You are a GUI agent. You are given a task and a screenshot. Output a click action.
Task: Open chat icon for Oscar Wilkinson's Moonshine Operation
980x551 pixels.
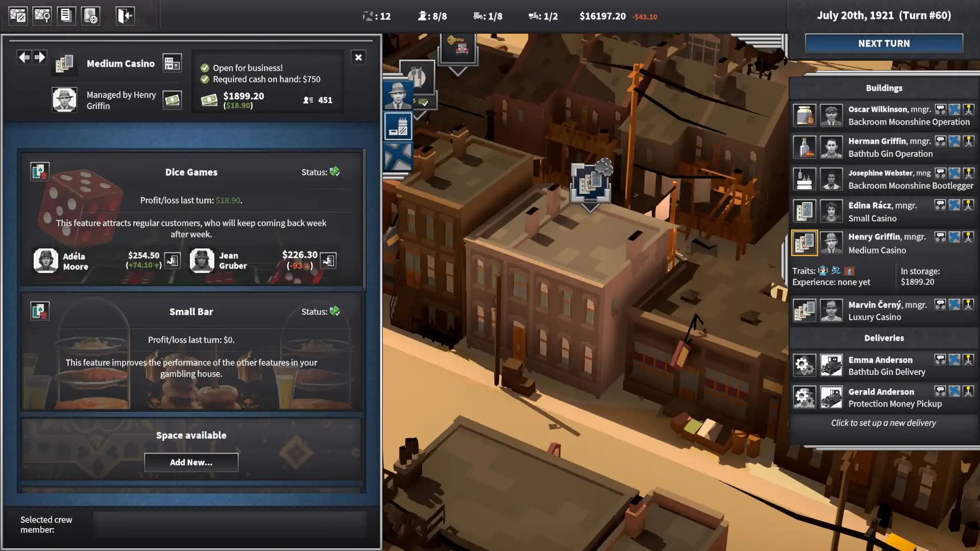point(941,109)
